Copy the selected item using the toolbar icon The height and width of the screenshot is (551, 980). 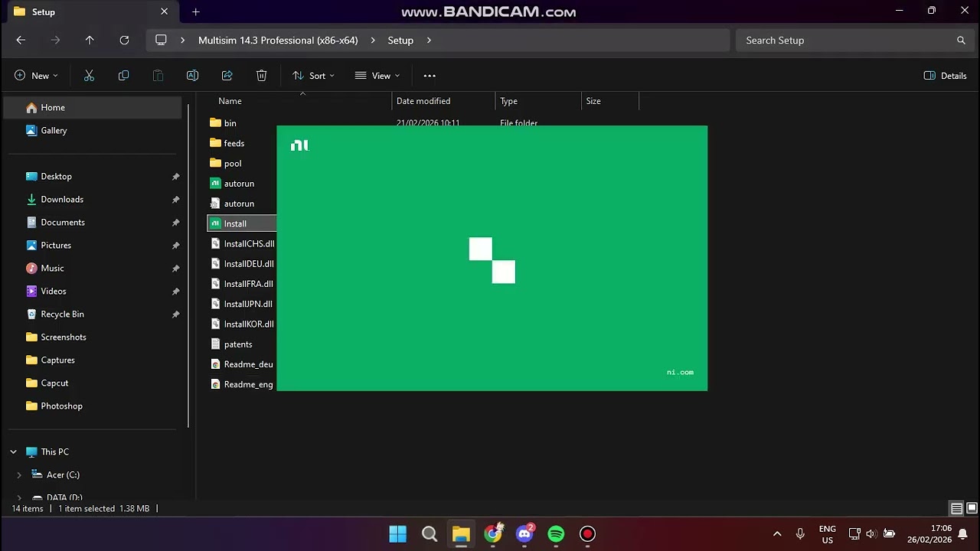pos(123,76)
